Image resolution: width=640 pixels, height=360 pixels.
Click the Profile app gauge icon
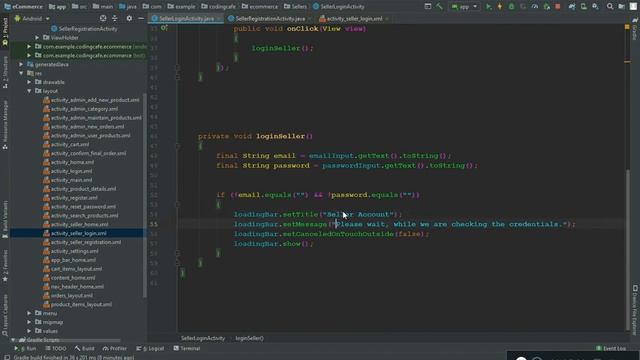coord(535,7)
